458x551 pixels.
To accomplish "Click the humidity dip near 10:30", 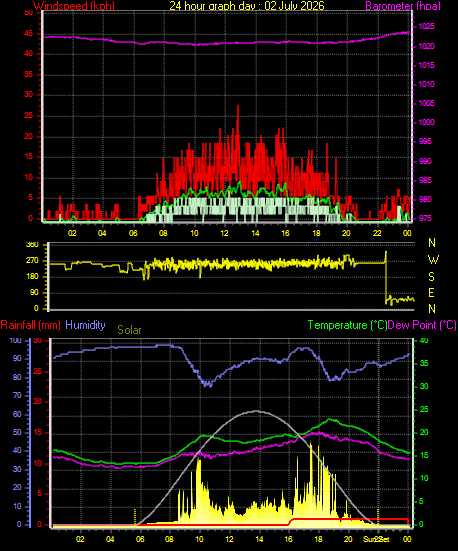I will pyautogui.click(x=208, y=384).
